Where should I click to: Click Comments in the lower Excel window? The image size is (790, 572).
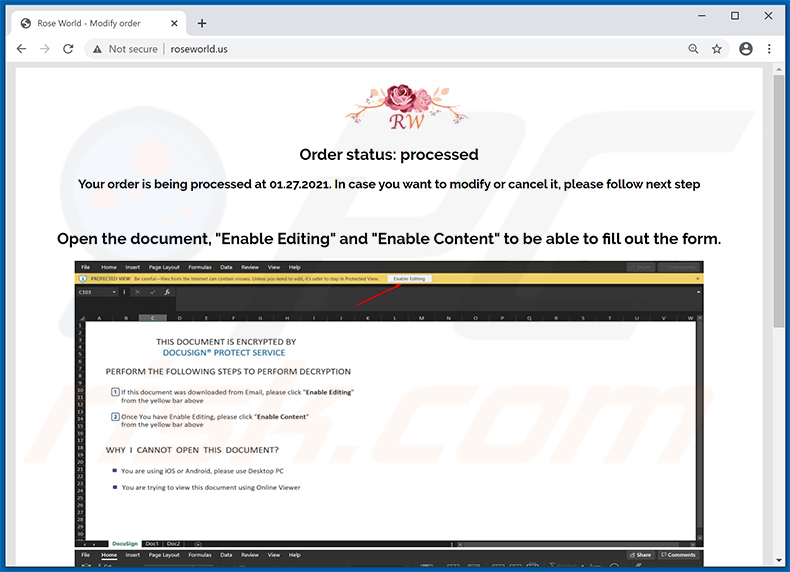pos(678,555)
